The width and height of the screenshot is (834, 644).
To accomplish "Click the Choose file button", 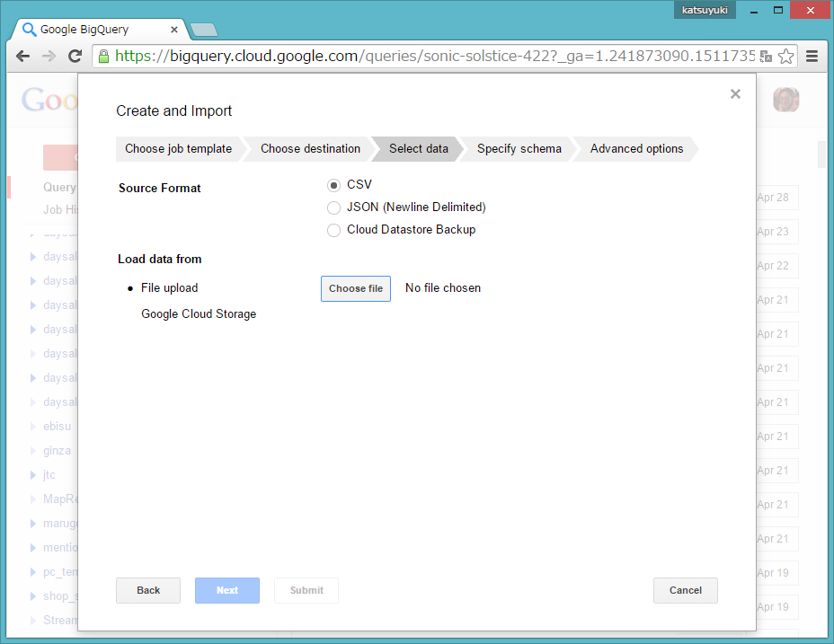I will pos(356,288).
